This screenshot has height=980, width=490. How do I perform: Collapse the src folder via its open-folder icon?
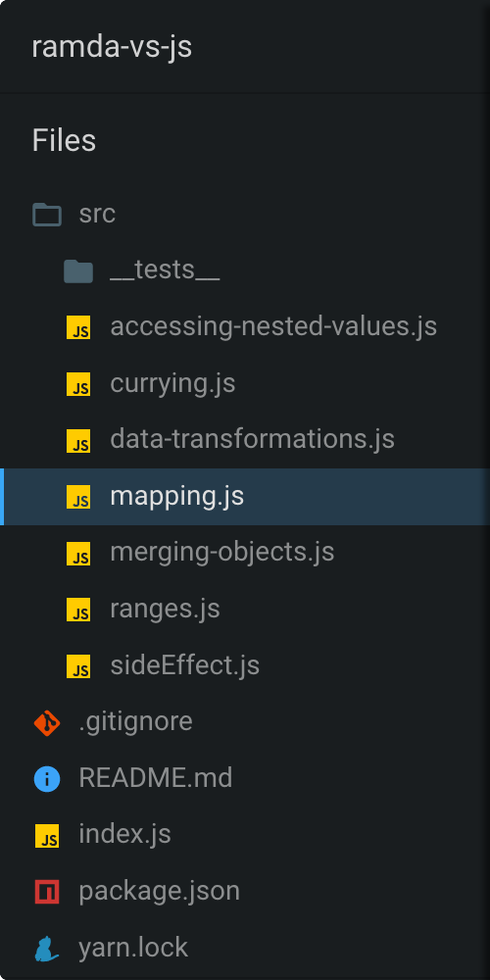47,215
